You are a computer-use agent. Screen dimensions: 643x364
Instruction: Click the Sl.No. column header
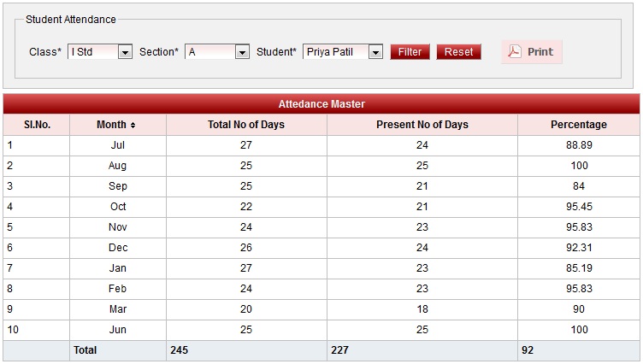click(x=37, y=125)
